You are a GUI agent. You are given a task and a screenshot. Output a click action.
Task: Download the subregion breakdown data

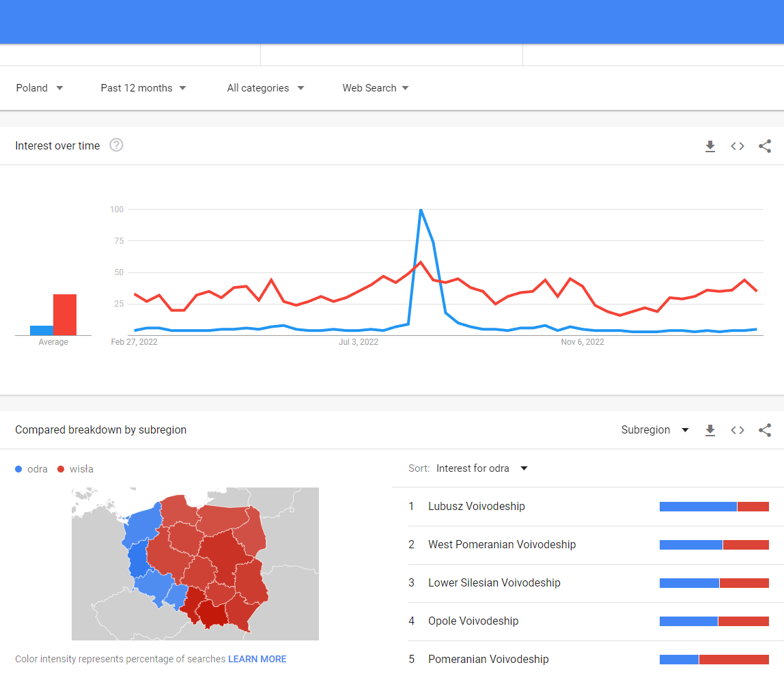coord(710,430)
